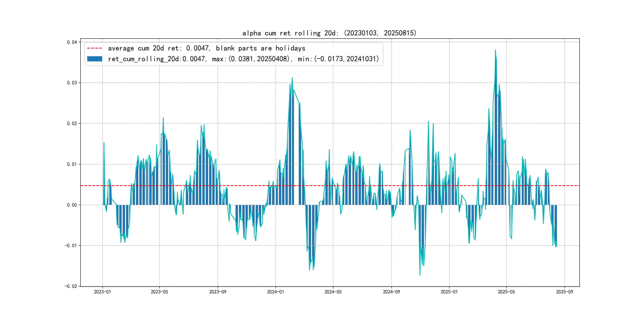The image size is (644, 322).
Task: Click the 2024-09 x-axis tick label
Action: pos(391,292)
